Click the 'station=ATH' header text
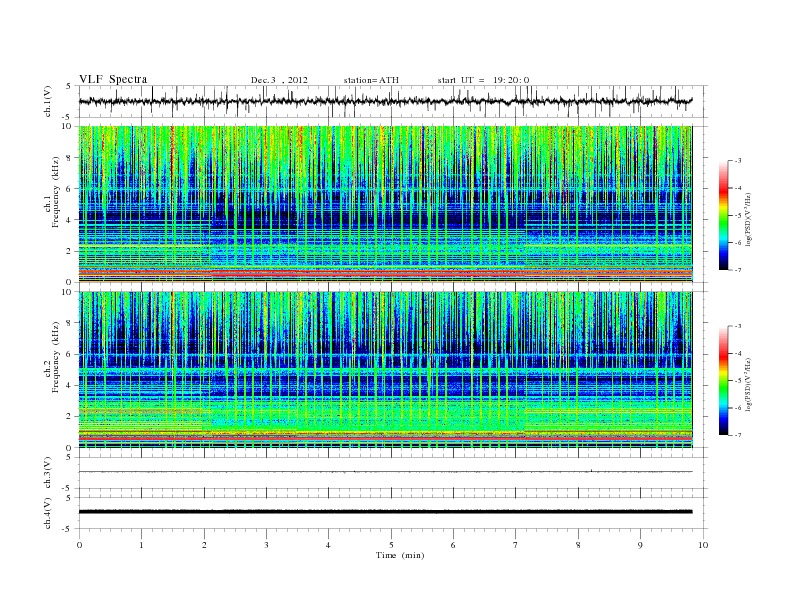Image resolution: width=792 pixels, height=612 pixels. [371, 80]
